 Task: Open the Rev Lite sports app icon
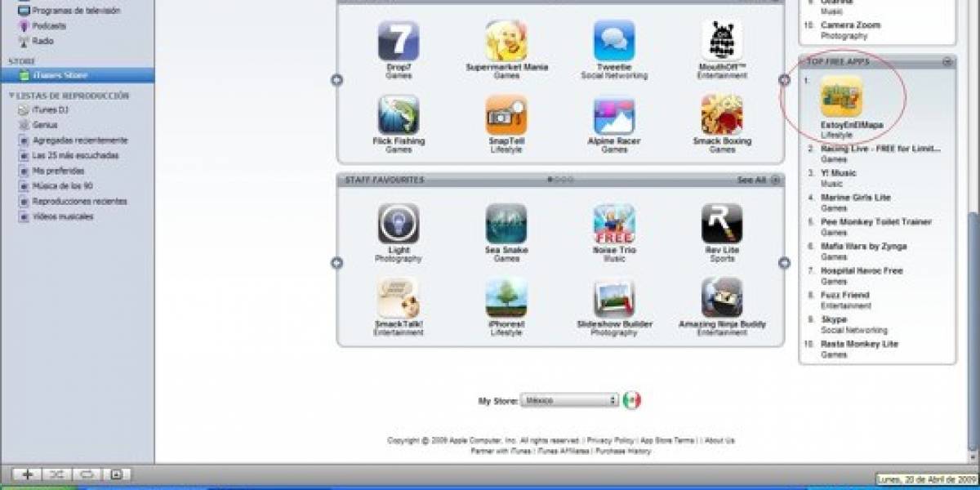pyautogui.click(x=722, y=224)
